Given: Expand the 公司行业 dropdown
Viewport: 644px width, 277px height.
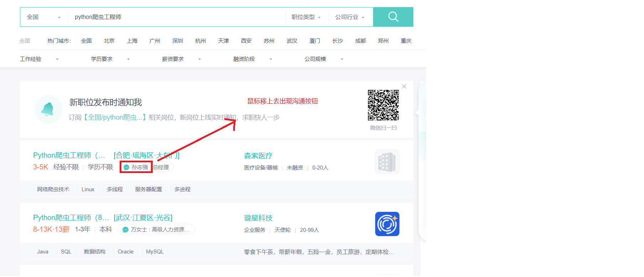Looking at the screenshot, I should pyautogui.click(x=350, y=17).
